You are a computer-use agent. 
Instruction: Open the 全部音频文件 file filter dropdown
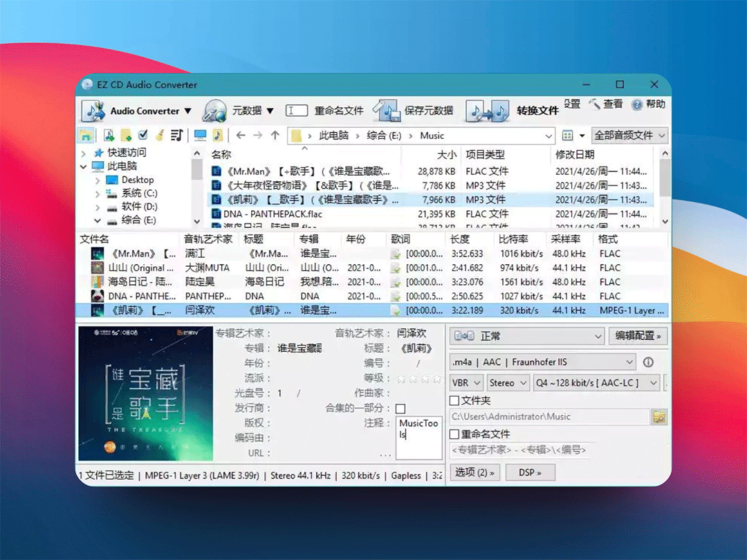pyautogui.click(x=629, y=136)
